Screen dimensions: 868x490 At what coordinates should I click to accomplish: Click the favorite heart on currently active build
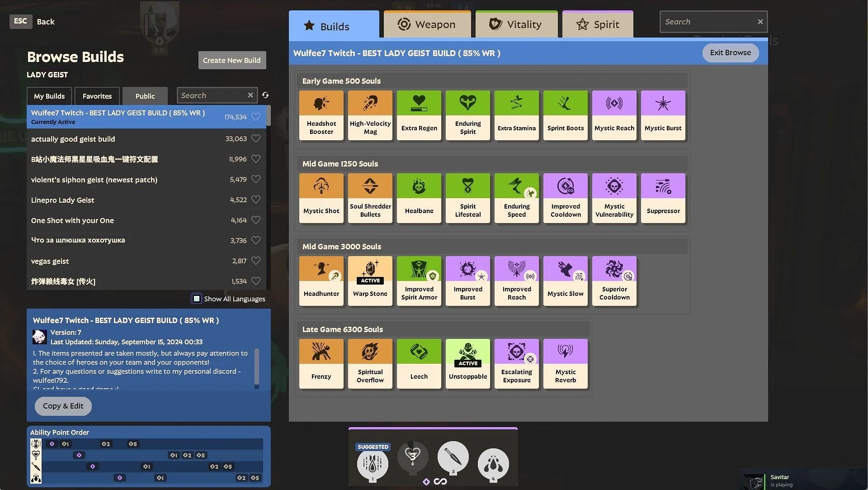click(x=256, y=116)
